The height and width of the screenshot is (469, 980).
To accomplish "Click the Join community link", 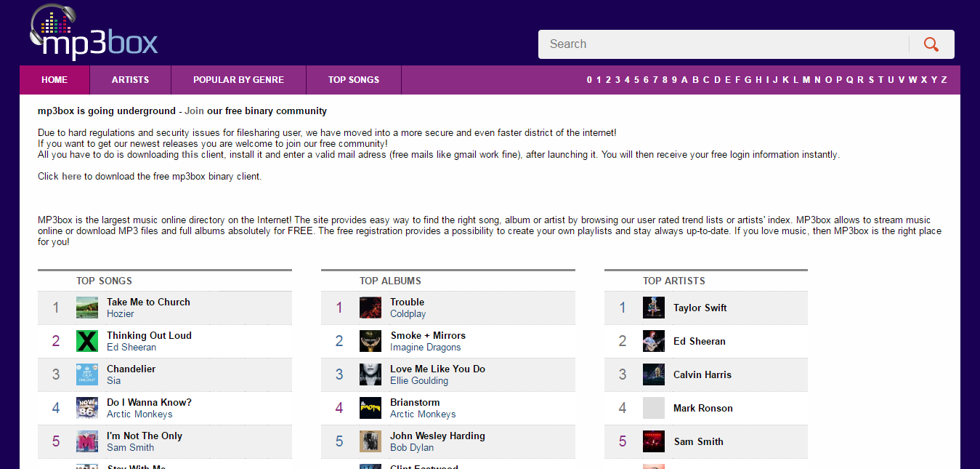I will point(194,111).
